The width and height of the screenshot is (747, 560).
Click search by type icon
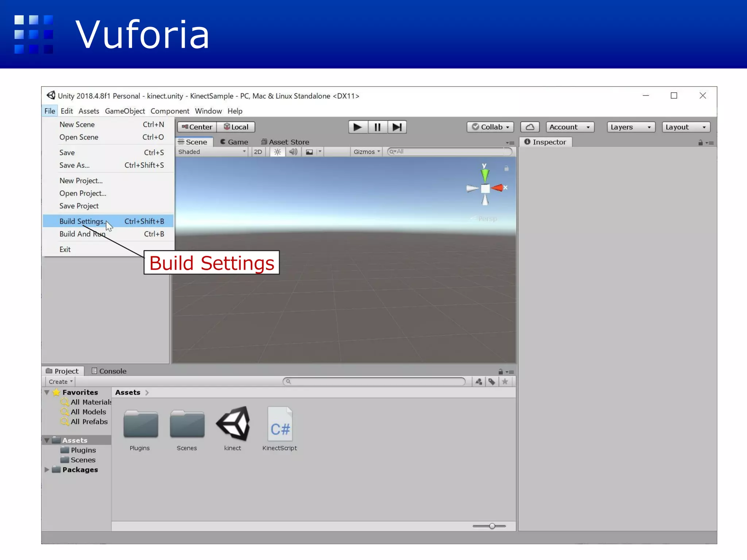click(x=479, y=381)
